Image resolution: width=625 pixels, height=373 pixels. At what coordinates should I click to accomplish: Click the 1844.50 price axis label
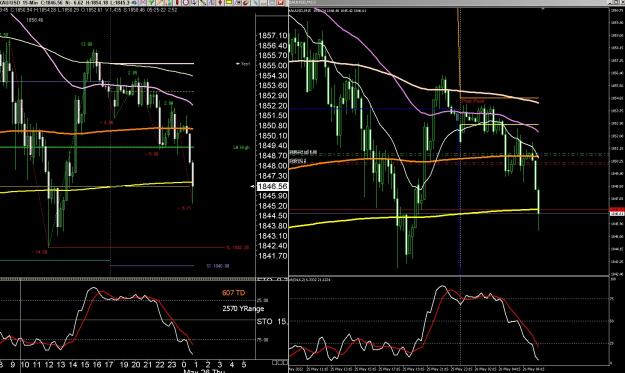pyautogui.click(x=273, y=216)
